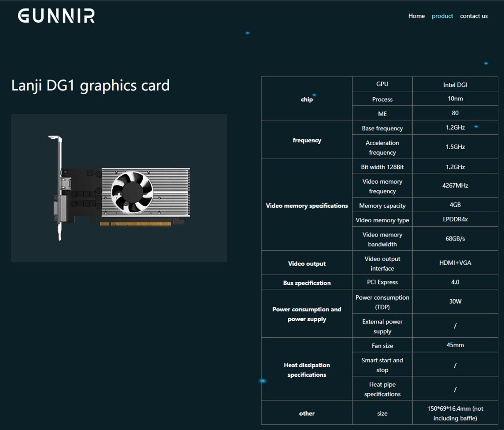Click the '45mm' value cell
The width and height of the screenshot is (504, 430).
click(455, 345)
